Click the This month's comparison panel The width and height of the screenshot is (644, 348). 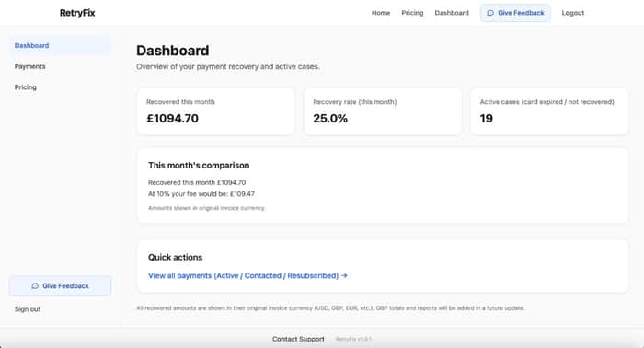[383, 186]
